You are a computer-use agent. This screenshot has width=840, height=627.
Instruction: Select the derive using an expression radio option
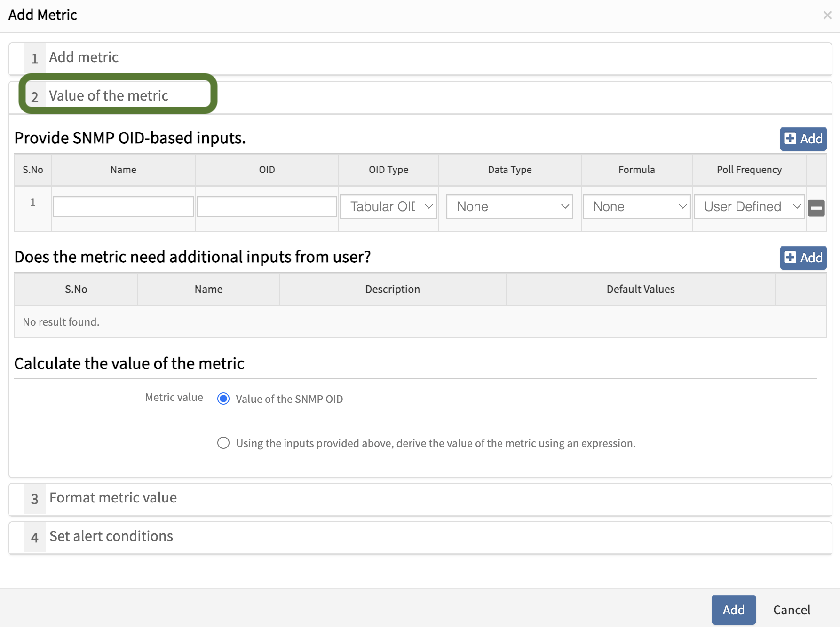pyautogui.click(x=223, y=443)
